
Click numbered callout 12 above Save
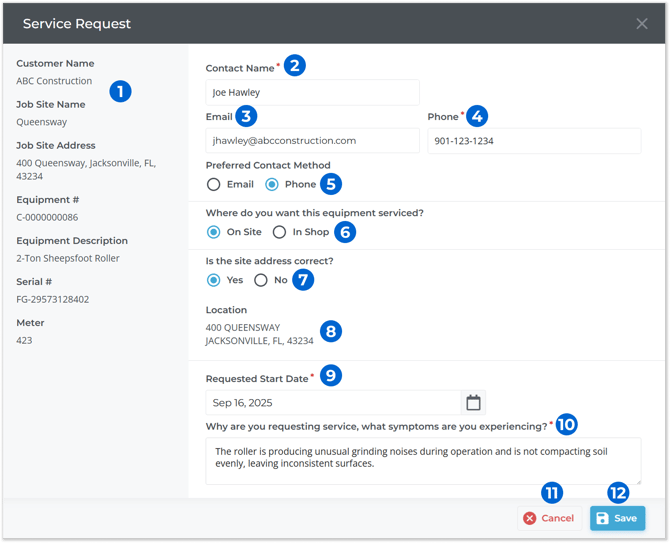tap(619, 492)
